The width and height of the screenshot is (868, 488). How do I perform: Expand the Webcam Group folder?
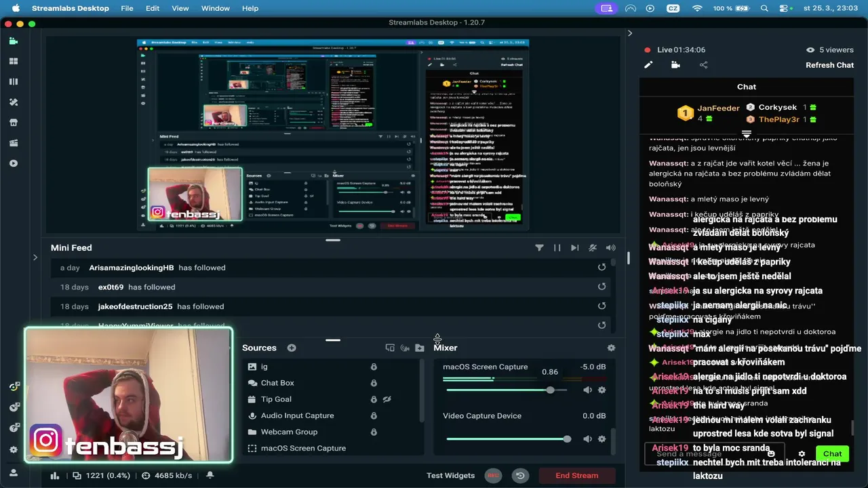(252, 432)
